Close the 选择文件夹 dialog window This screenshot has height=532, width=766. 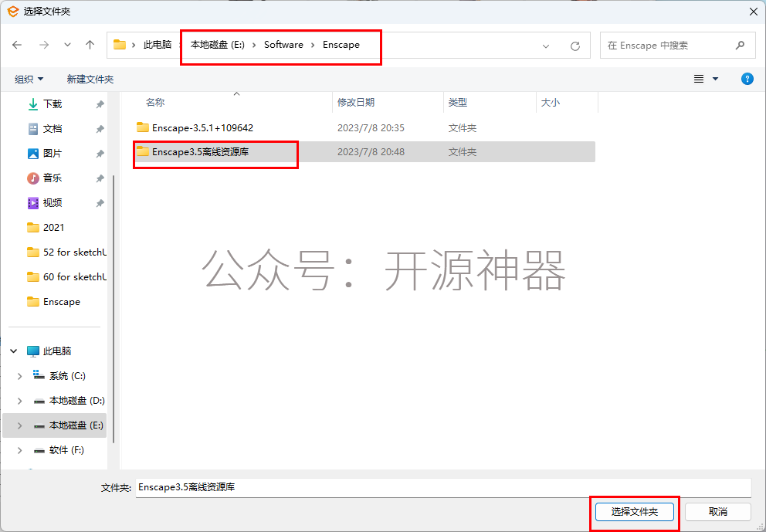pyautogui.click(x=754, y=12)
